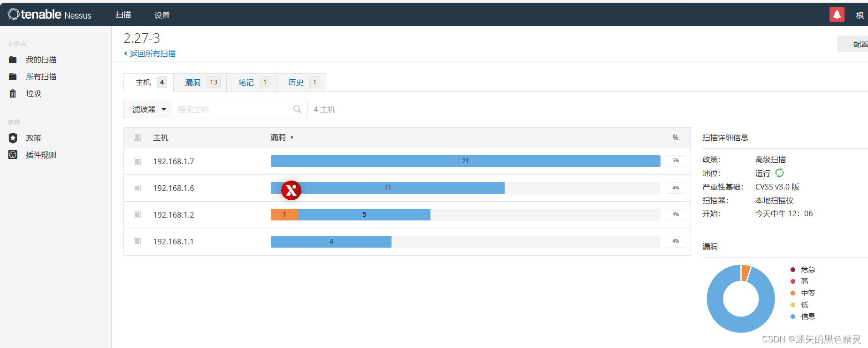
Task: Click the star shield icon beside 政策
Action: coord(13,138)
